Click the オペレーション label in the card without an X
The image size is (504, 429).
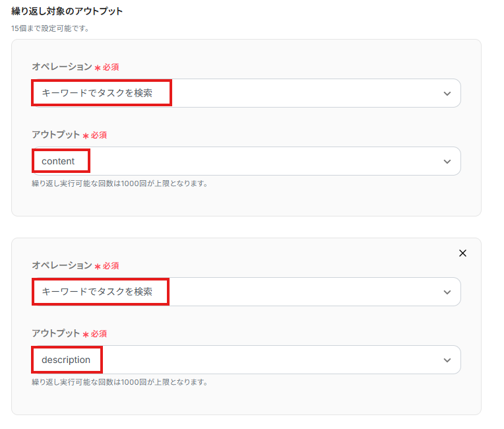pyautogui.click(x=62, y=67)
